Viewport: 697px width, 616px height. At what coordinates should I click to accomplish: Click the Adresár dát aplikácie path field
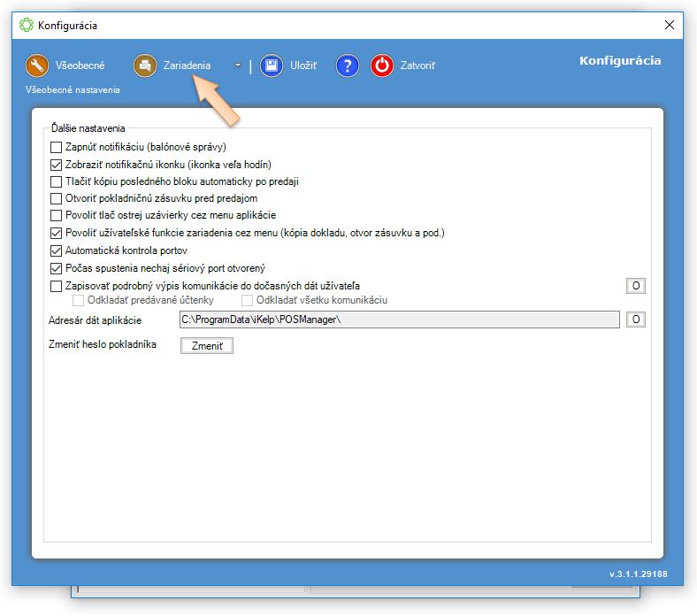(398, 320)
